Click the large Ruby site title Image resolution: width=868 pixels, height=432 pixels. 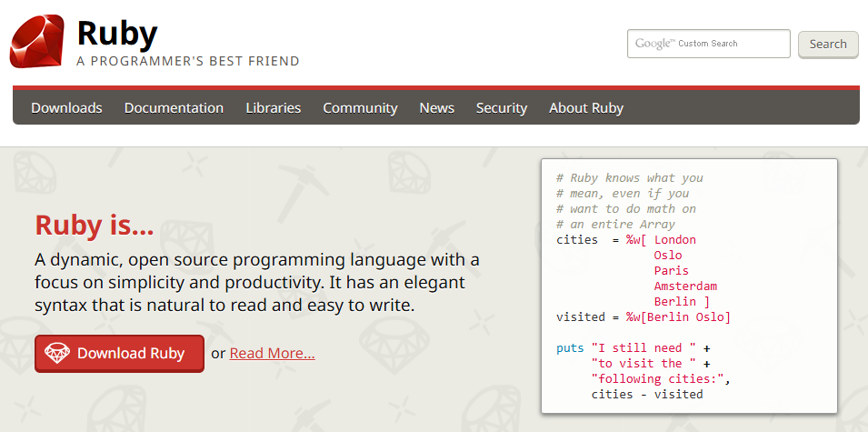click(x=117, y=34)
